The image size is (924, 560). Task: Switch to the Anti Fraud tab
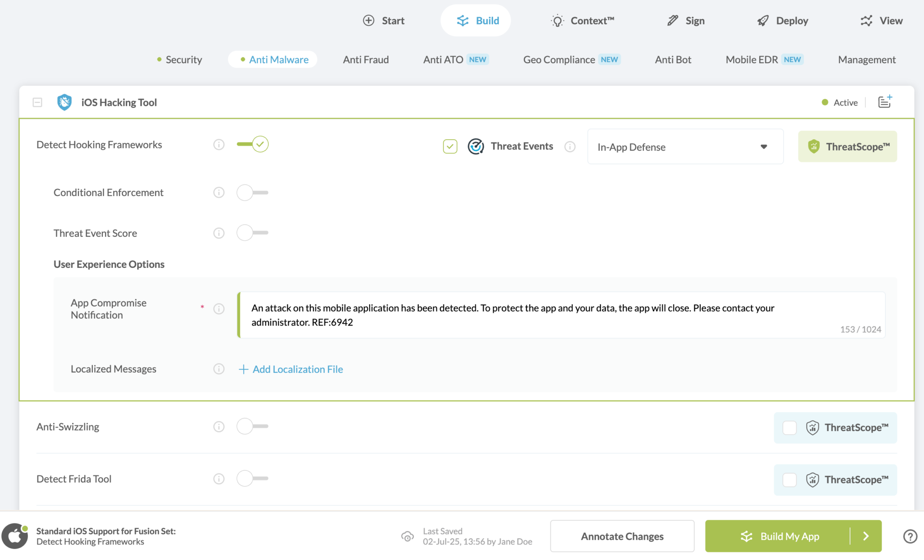(365, 60)
